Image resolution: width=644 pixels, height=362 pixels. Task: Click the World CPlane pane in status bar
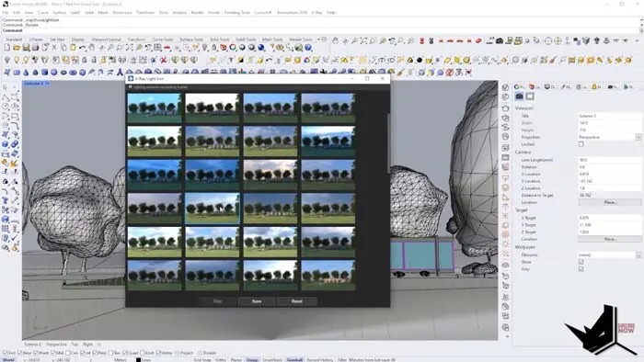coord(8,360)
